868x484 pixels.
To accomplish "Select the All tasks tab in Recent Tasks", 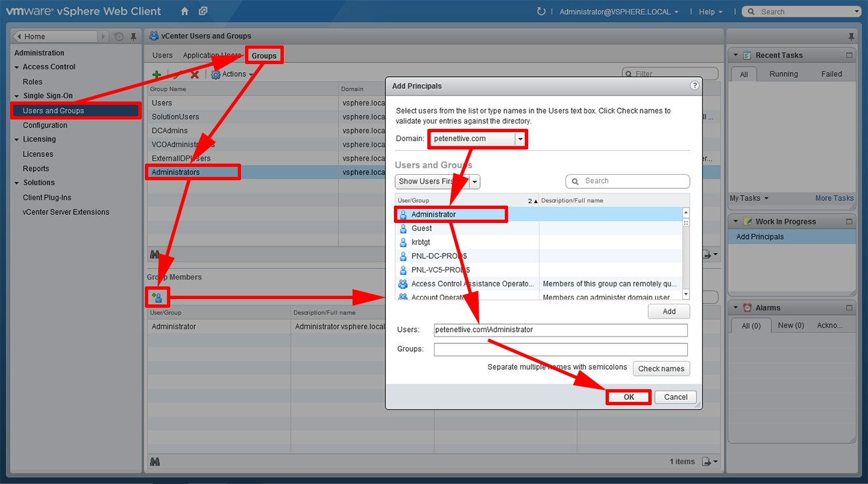I will pos(744,75).
